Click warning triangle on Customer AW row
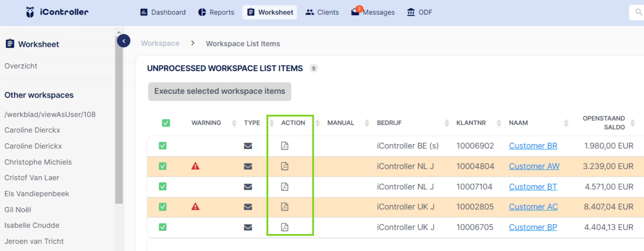 (x=195, y=166)
